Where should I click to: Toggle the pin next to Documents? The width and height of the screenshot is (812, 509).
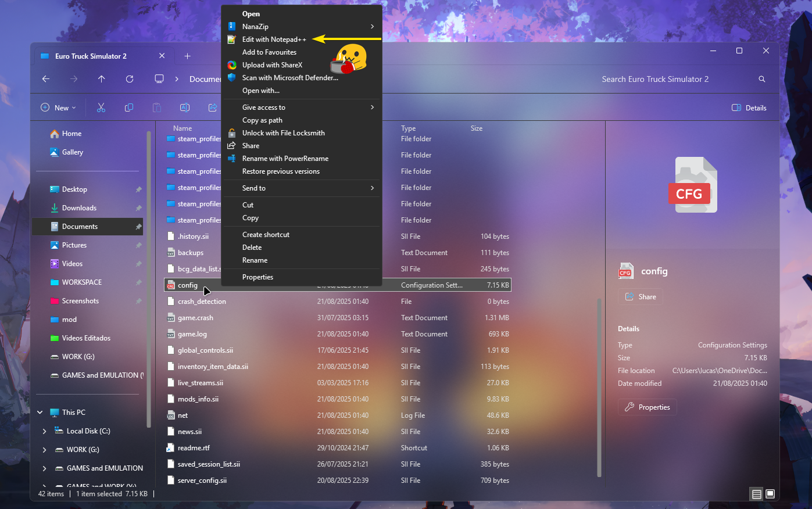[138, 227]
